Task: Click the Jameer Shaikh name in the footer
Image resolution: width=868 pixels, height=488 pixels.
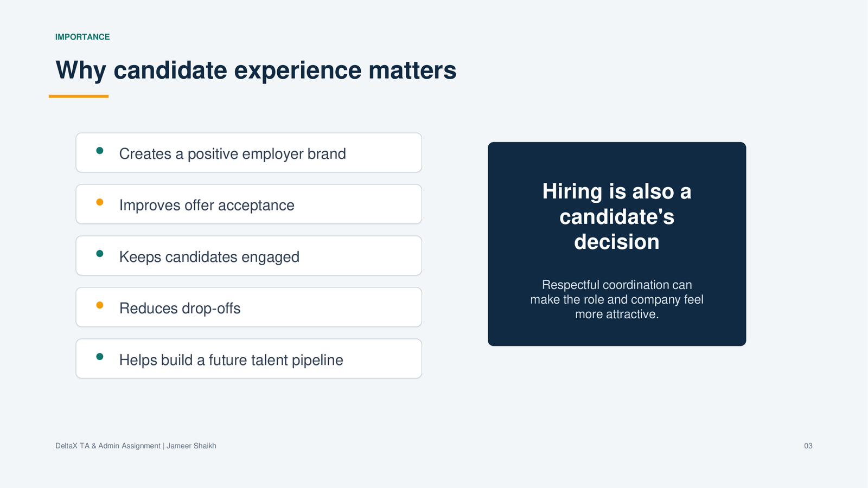Action: coord(192,446)
